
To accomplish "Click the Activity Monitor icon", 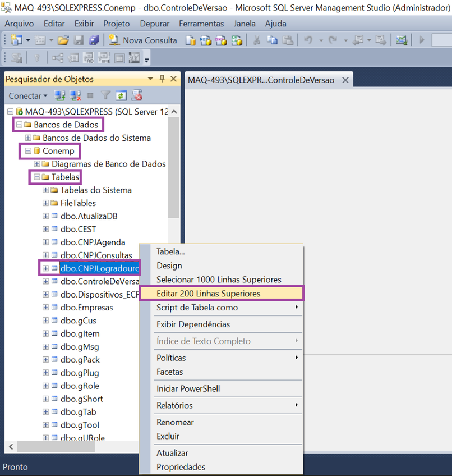I will tap(402, 40).
